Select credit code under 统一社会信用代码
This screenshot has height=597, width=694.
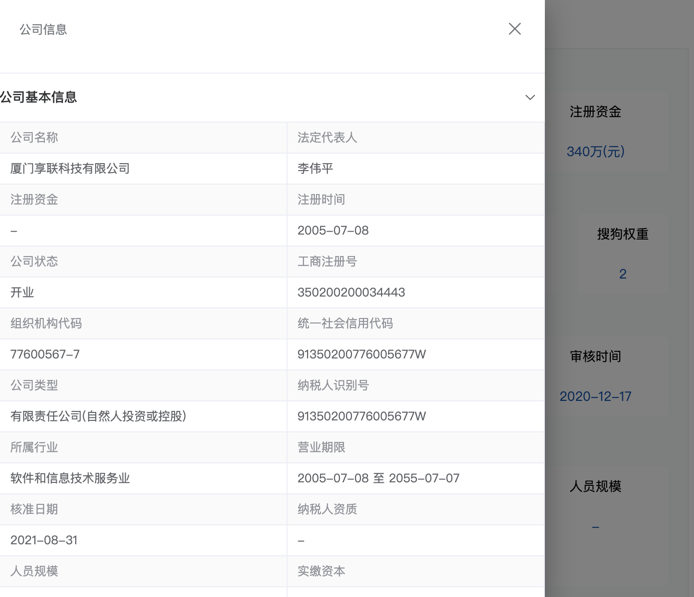click(361, 354)
